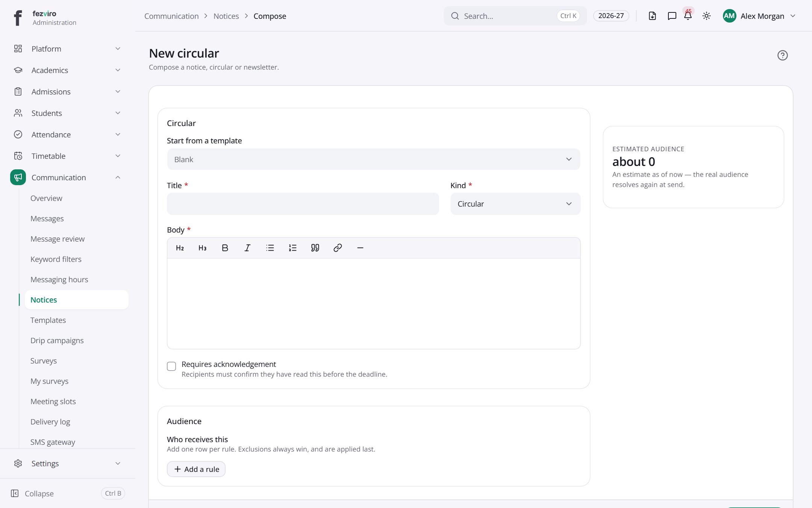Screen dimensions: 812x508
Task: Open the chat messages icon
Action: pyautogui.click(x=672, y=16)
